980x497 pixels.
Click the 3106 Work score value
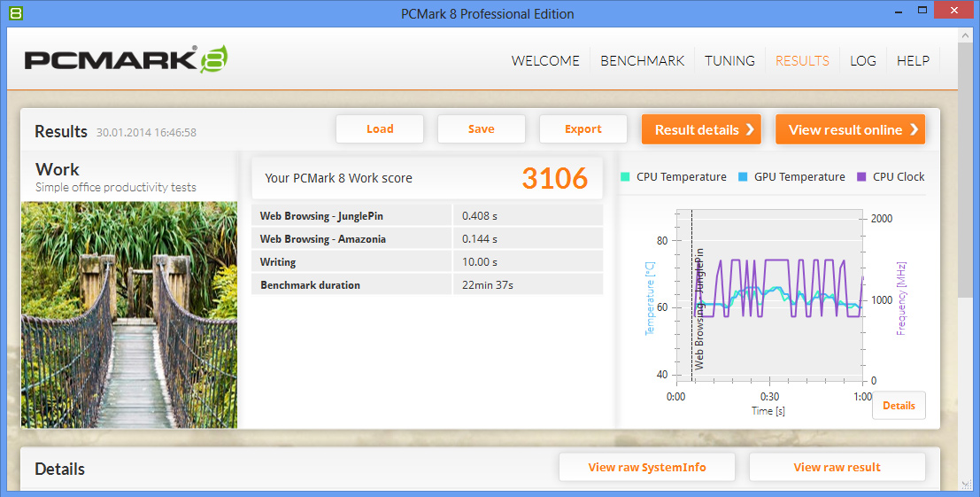pos(554,178)
